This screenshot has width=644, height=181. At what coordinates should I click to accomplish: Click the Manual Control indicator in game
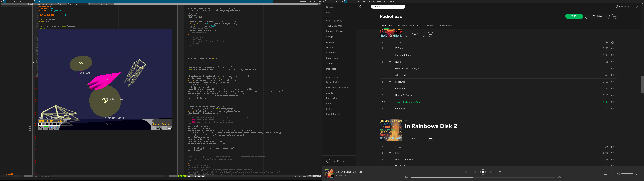(162, 124)
